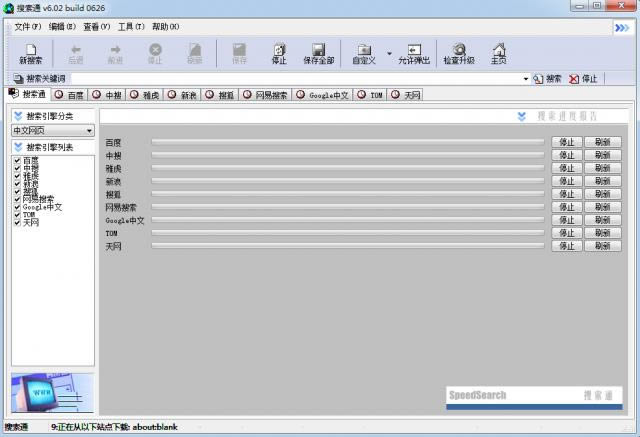Switch to the 搜索通 tab
The width and height of the screenshot is (640, 437).
(x=28, y=94)
